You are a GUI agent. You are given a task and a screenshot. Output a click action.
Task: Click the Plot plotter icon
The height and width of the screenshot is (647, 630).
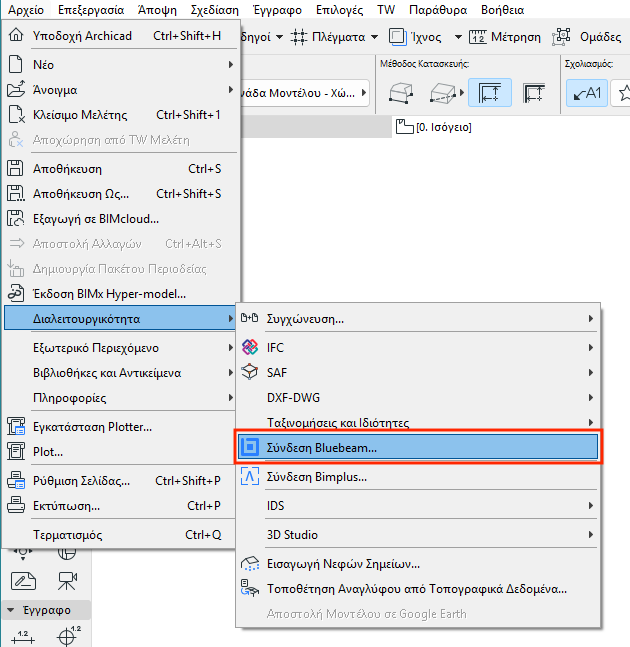coord(16,451)
